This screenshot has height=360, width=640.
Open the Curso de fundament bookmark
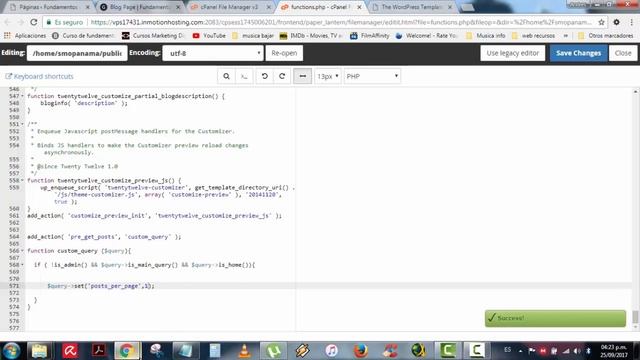click(x=84, y=36)
